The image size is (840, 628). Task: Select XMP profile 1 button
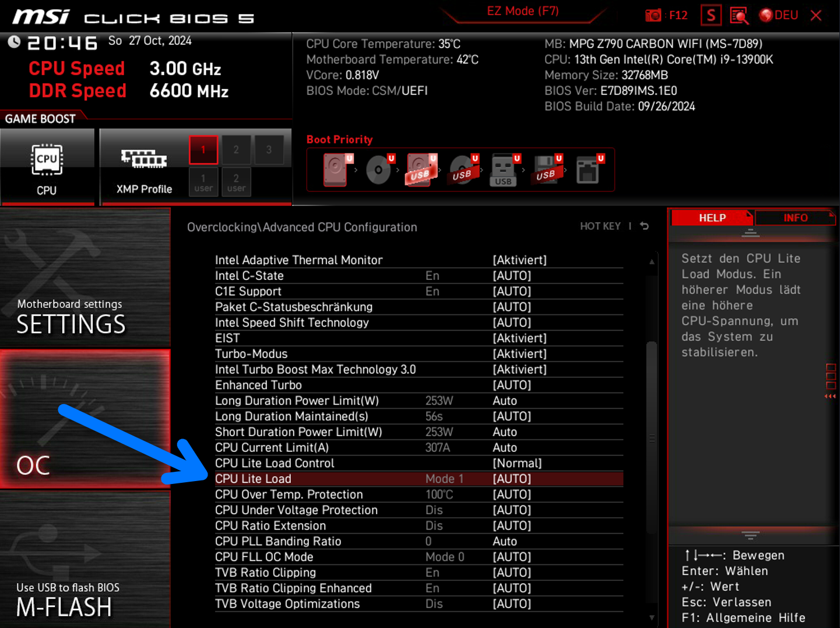coord(203,149)
